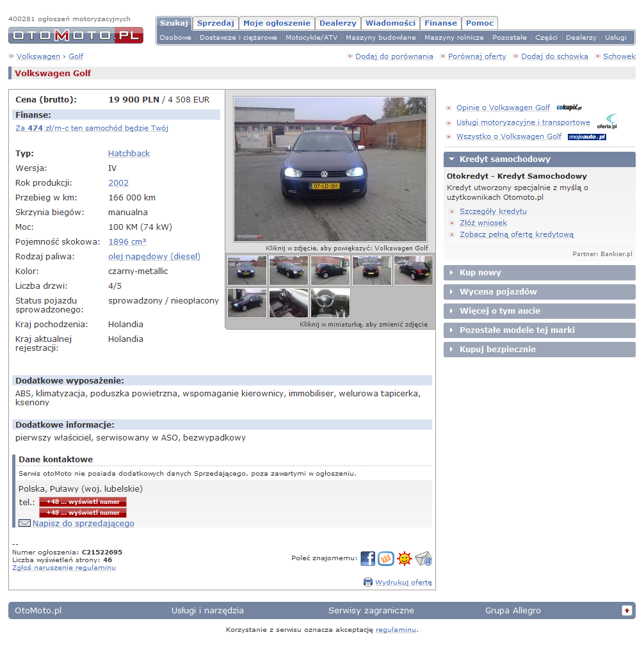Open Opinie o Volkswagen Golf link
Screen dimensions: 644x646
503,108
